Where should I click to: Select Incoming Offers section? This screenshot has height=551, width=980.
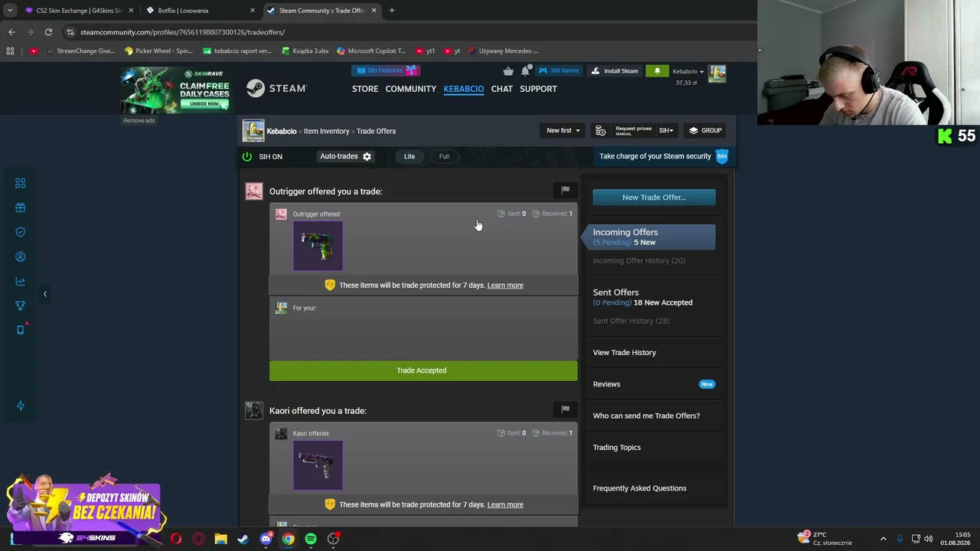coord(650,237)
